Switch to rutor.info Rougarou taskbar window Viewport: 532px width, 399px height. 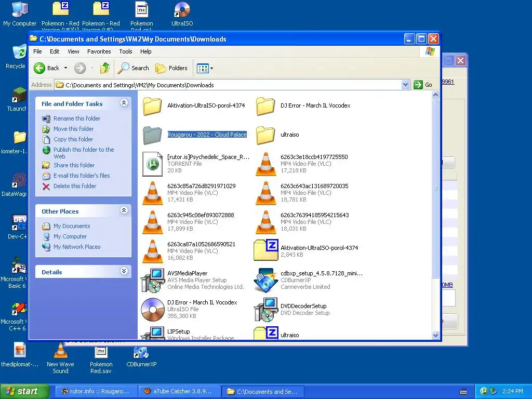click(95, 392)
